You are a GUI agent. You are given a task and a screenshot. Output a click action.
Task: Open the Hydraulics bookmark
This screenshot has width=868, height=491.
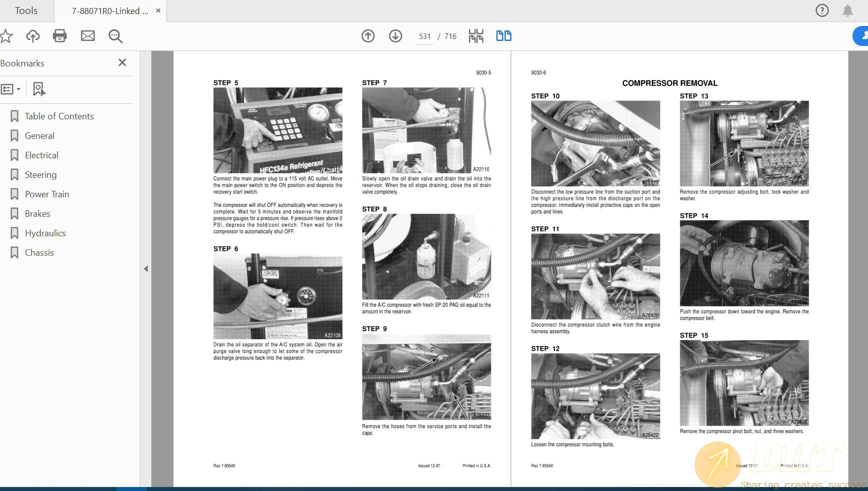pos(45,233)
